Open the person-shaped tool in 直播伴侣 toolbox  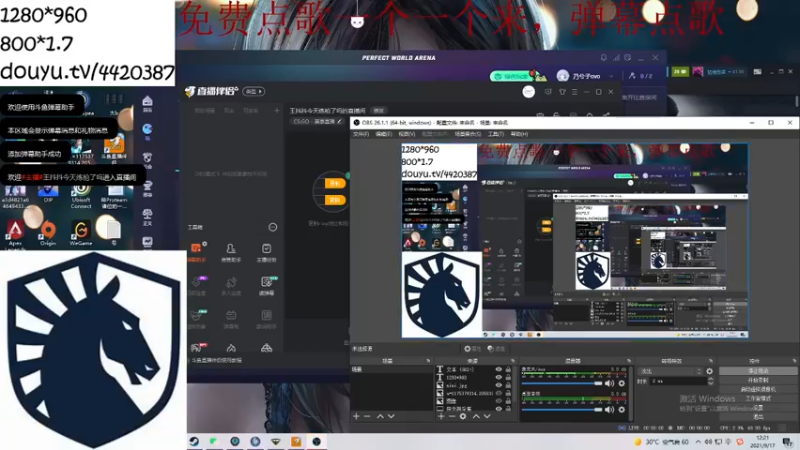click(231, 253)
